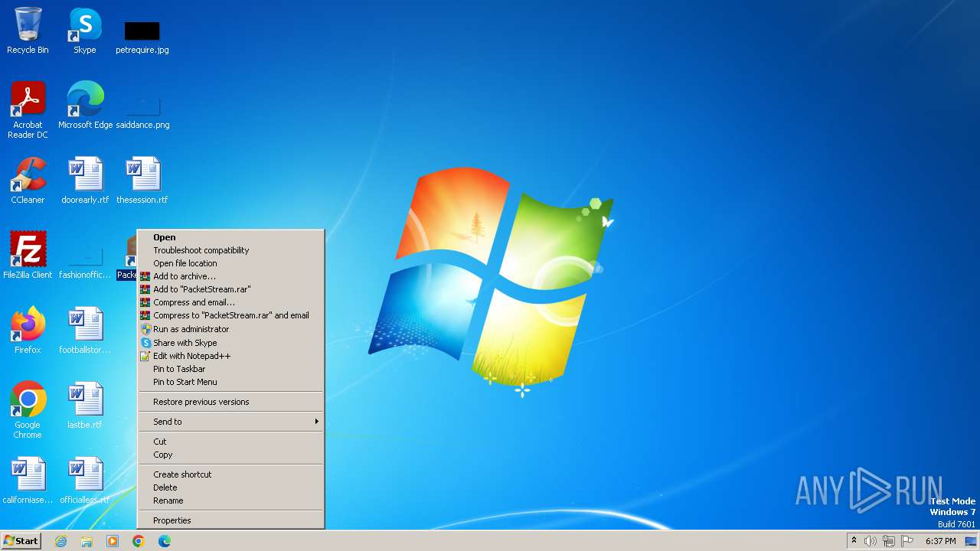
Task: Choose Copy from the context menu
Action: [230, 455]
